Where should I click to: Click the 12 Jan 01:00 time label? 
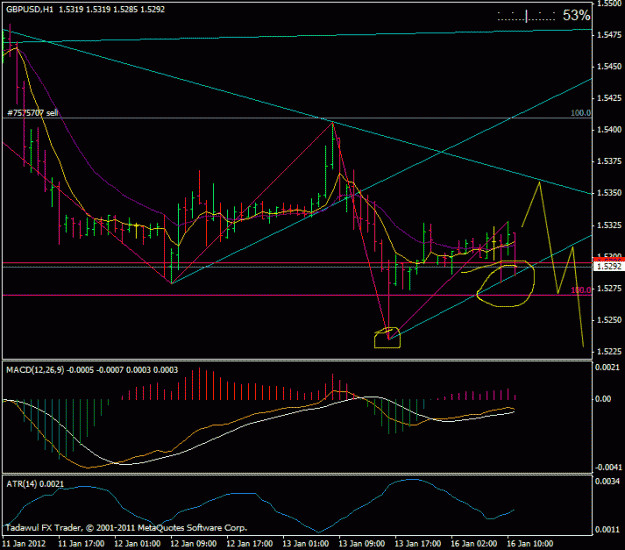[138, 544]
